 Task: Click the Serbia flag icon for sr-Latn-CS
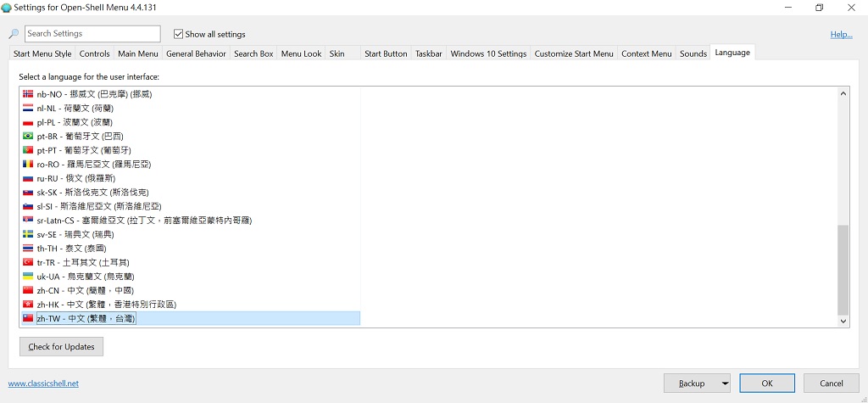pos(28,220)
